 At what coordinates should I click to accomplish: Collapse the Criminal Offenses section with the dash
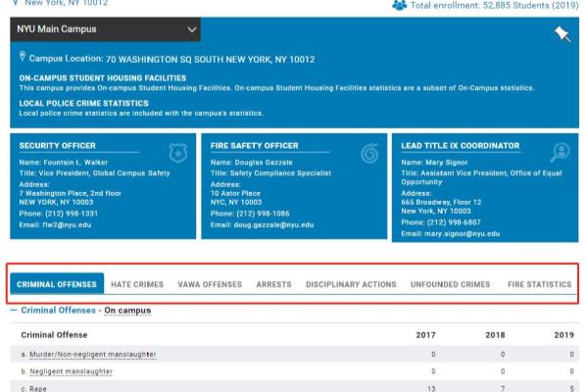pyautogui.click(x=14, y=311)
